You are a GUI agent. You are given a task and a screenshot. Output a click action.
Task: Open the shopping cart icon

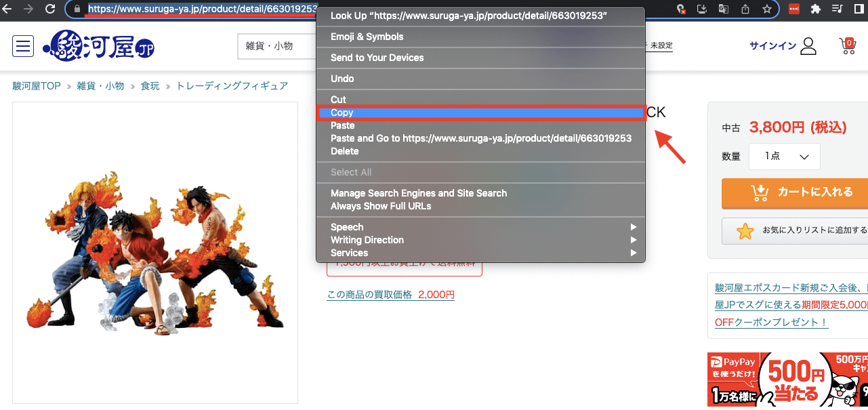click(x=848, y=46)
